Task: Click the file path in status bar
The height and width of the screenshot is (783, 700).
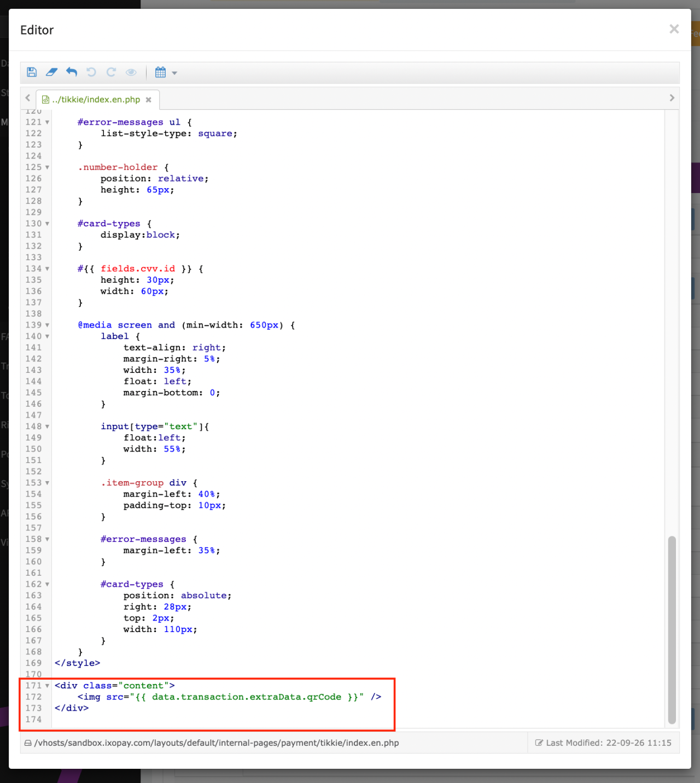Action: (x=216, y=743)
